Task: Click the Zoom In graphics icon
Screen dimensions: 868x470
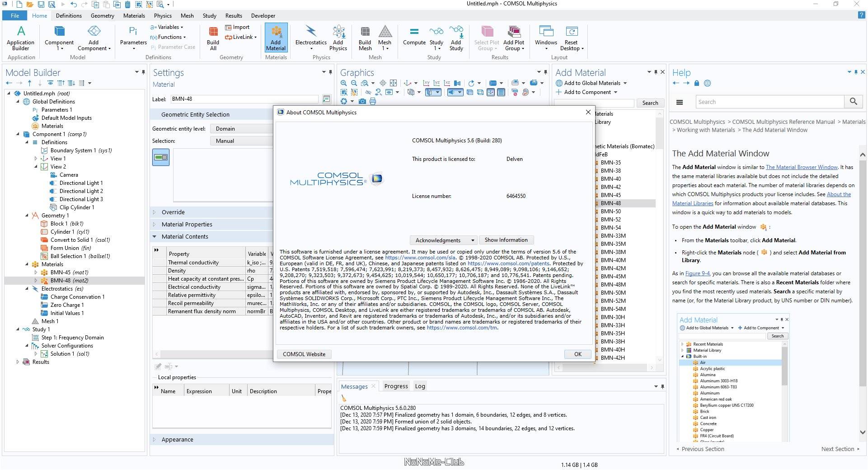Action: click(x=343, y=83)
